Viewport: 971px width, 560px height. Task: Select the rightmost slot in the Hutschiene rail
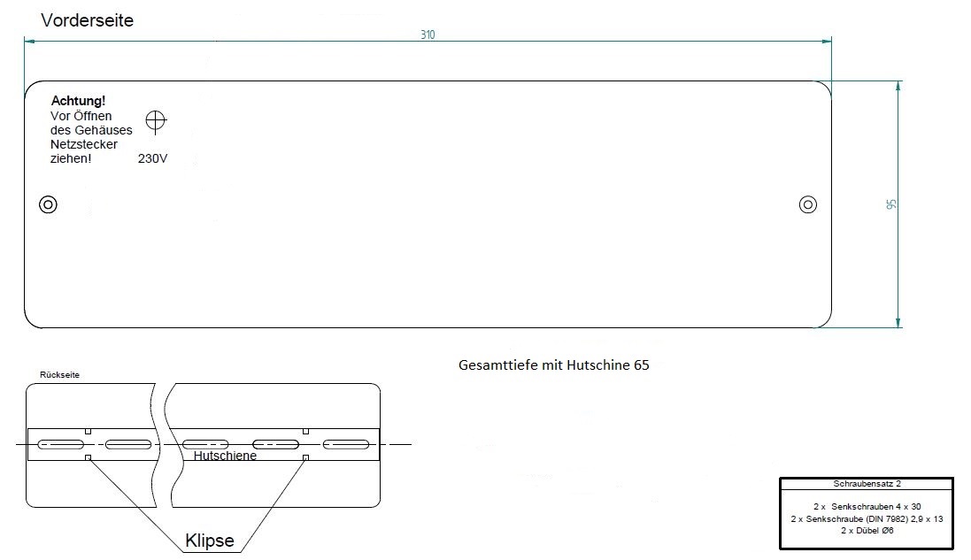coord(350,444)
